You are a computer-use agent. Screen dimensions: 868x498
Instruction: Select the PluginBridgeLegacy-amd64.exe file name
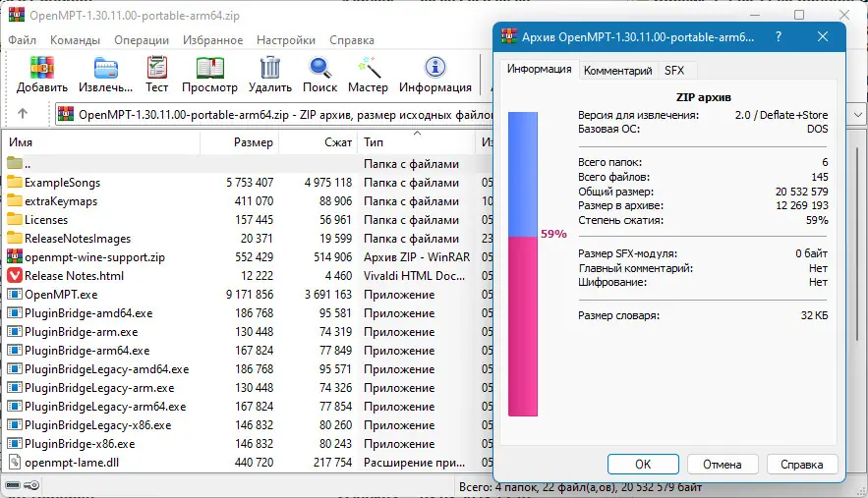(x=107, y=369)
